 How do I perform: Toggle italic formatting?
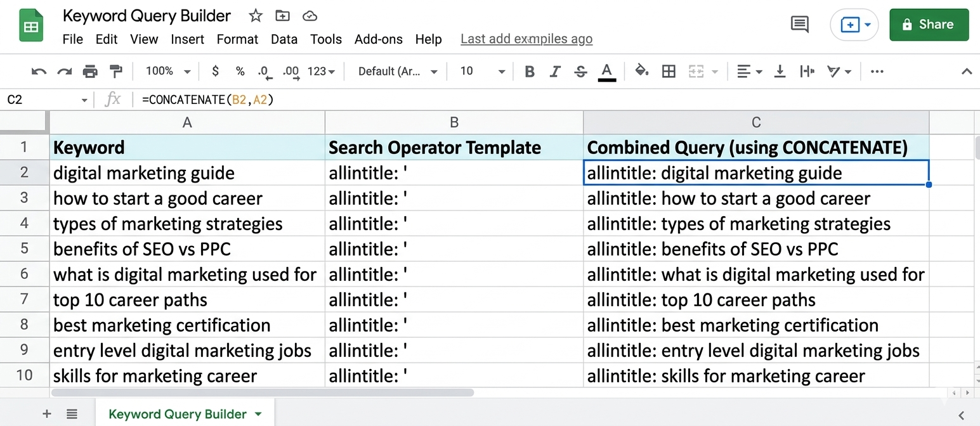555,71
